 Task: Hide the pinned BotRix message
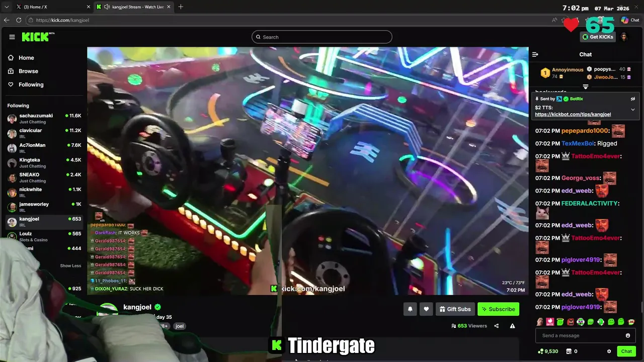click(633, 99)
